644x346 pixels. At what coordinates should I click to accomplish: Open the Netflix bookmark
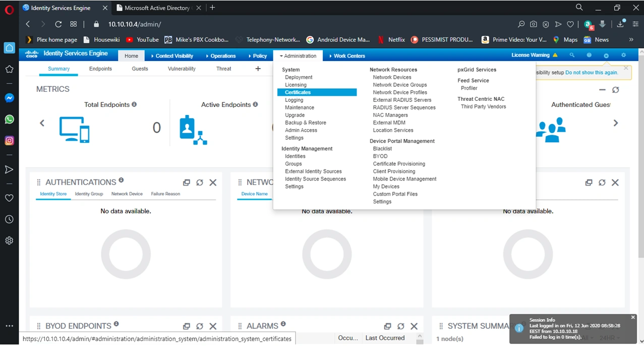click(391, 39)
